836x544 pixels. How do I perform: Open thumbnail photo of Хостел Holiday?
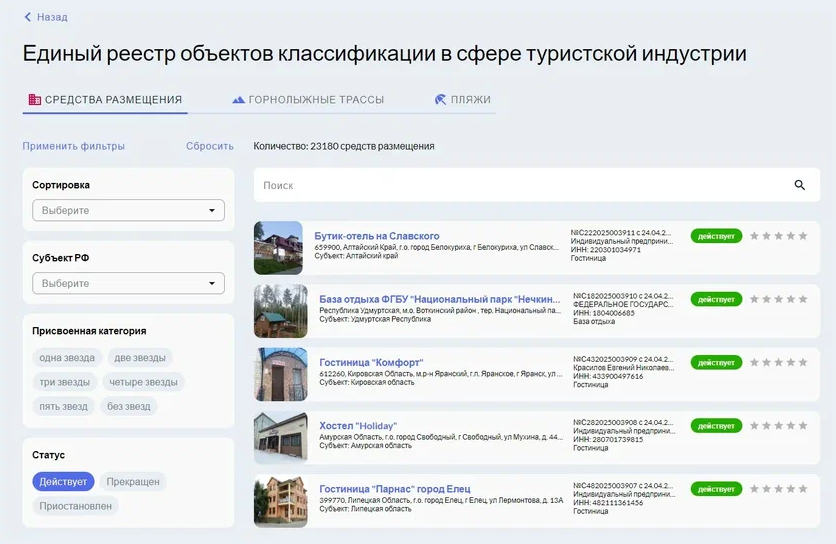click(x=280, y=437)
